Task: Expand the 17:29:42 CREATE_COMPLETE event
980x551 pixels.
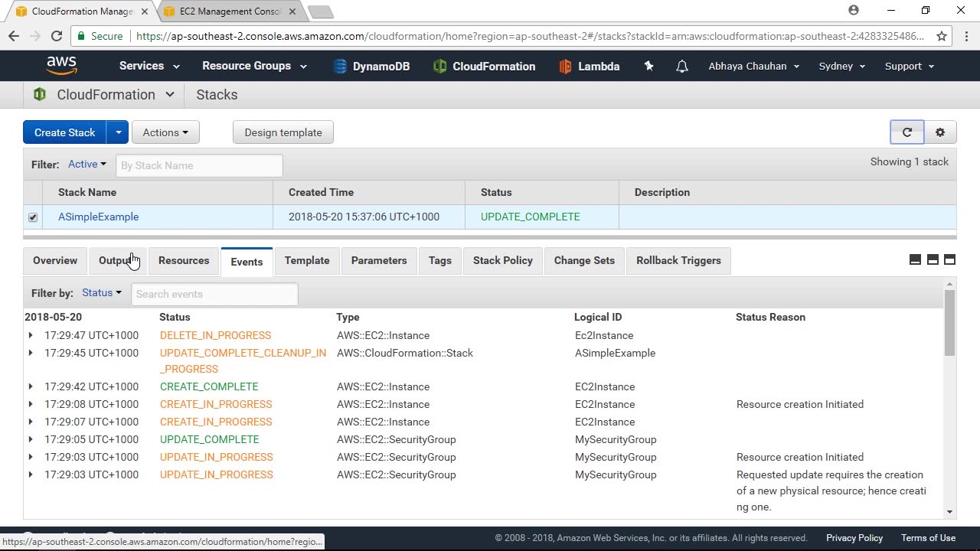Action: coord(31,386)
